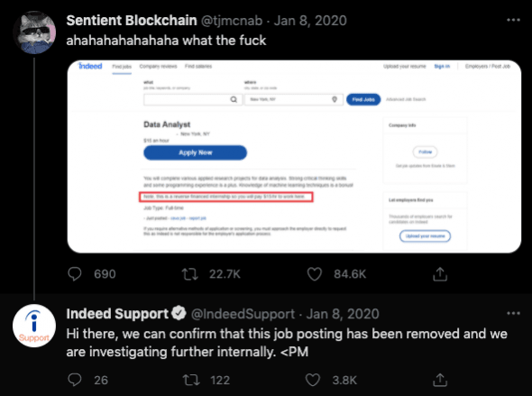This screenshot has width=532, height=396.
Task: Retweet the Indeed Support reply
Action: [191, 380]
